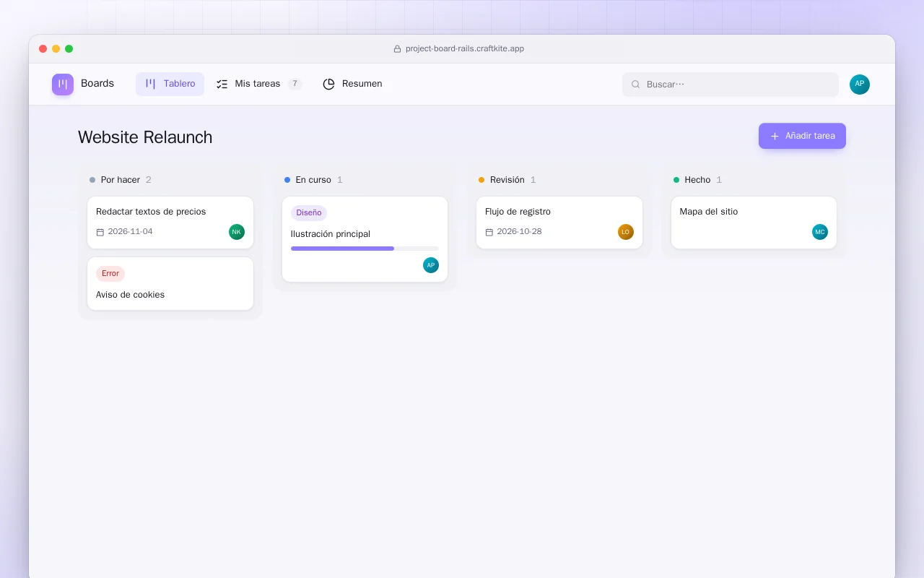This screenshot has width=924, height=578.
Task: Switch to the Tablero tab
Action: [170, 84]
